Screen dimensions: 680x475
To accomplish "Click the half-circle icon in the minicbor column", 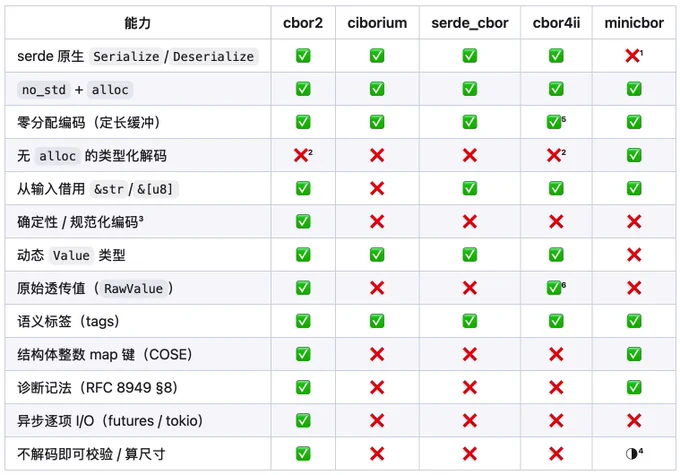I will click(631, 454).
